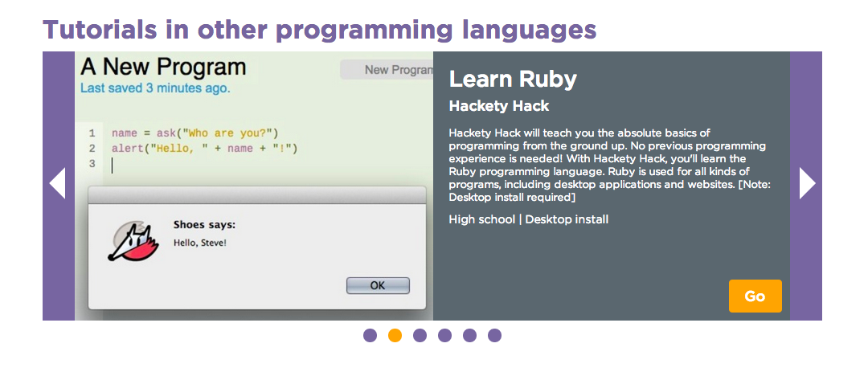Click the orange Go button
This screenshot has height=376, width=868.
point(755,296)
